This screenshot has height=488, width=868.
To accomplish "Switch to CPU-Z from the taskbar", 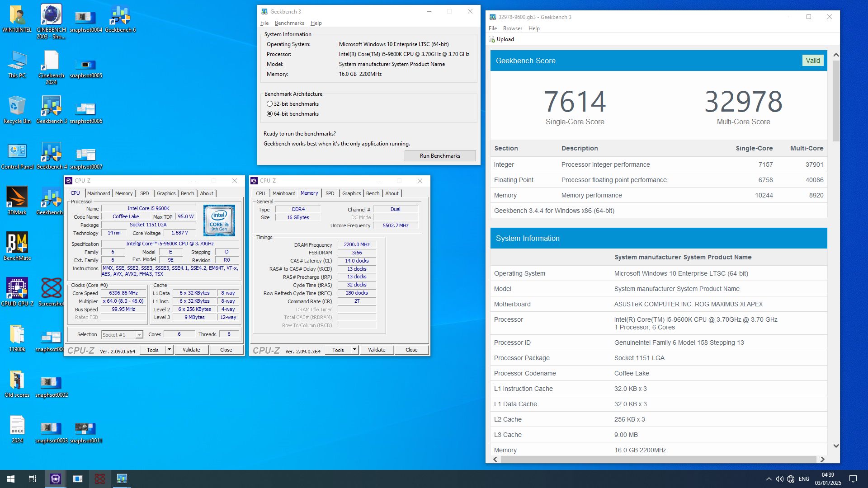I will point(55,479).
